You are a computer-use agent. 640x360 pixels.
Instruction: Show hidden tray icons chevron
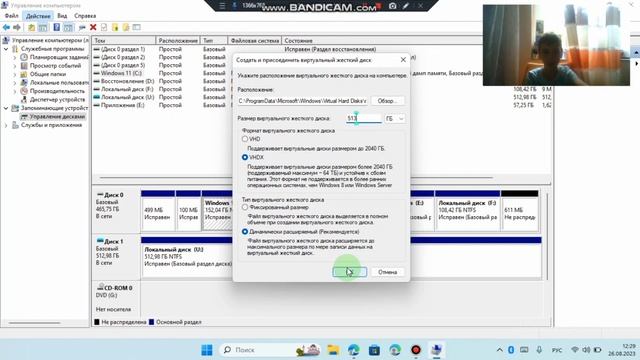point(499,350)
